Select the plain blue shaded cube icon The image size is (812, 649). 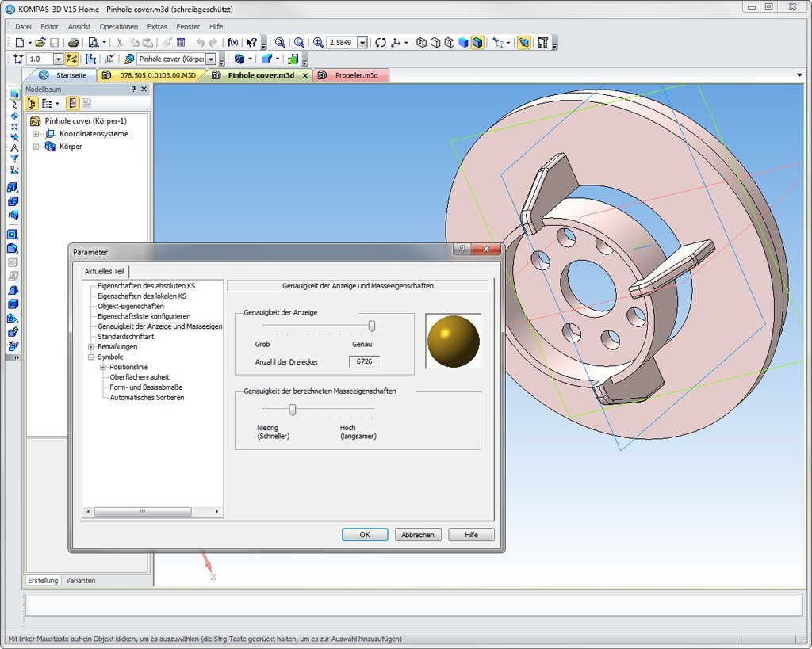click(463, 43)
